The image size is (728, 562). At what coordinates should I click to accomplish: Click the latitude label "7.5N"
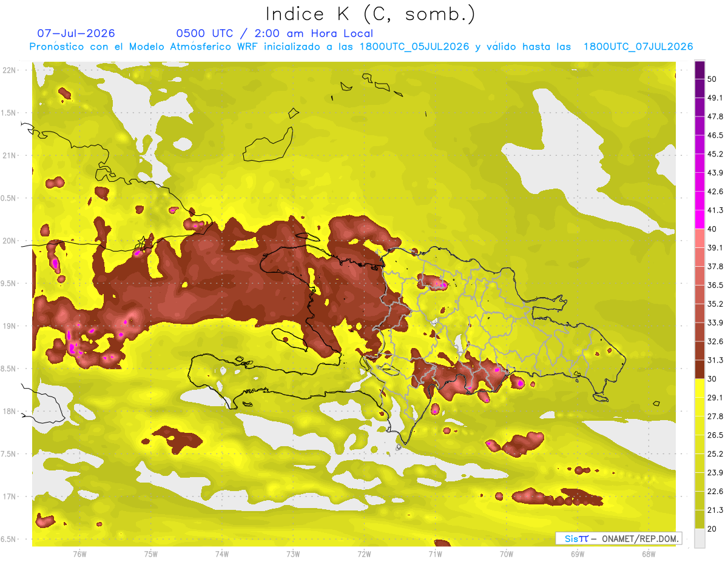[9, 455]
